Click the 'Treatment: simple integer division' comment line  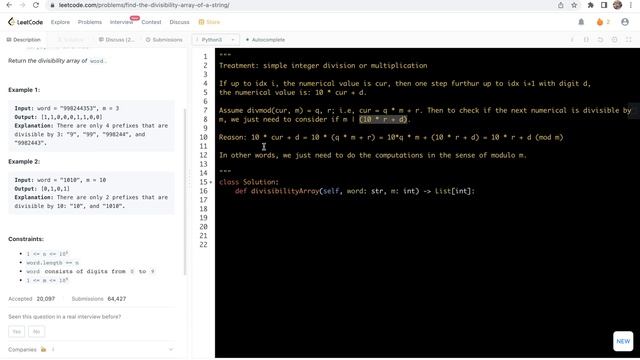(x=323, y=65)
